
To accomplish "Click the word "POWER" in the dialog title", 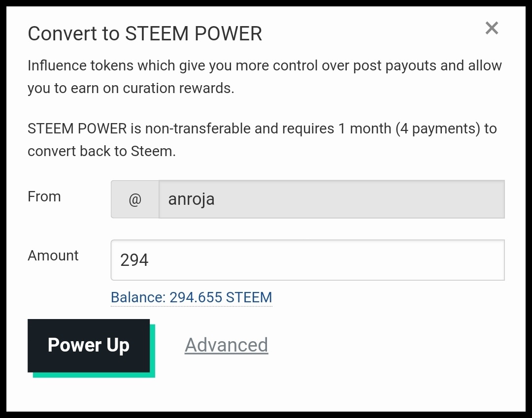I will [229, 33].
